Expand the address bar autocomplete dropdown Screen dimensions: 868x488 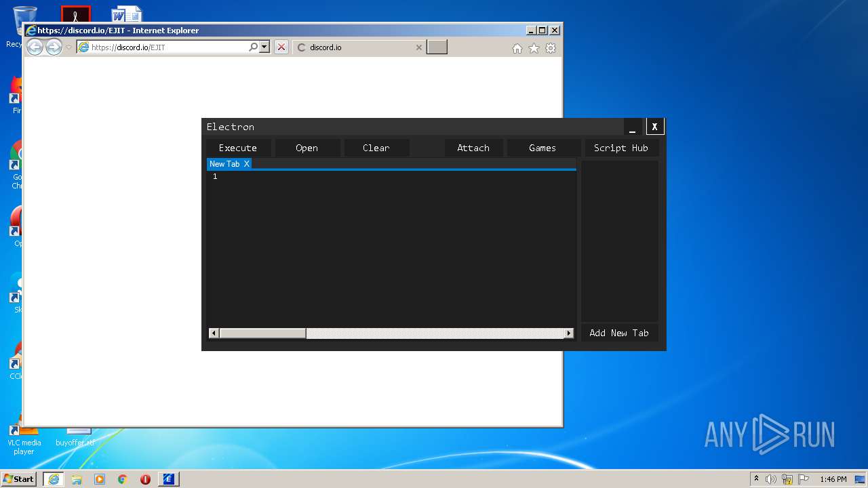tap(264, 47)
